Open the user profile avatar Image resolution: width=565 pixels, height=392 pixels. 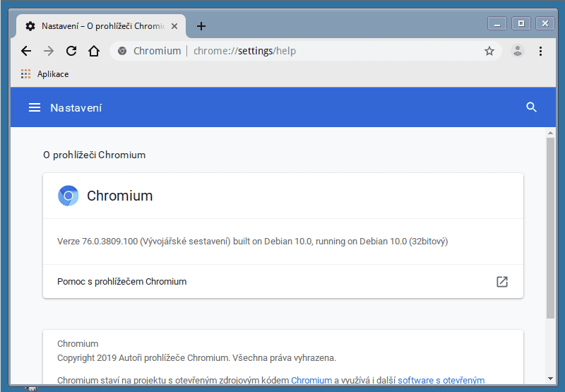tap(518, 51)
